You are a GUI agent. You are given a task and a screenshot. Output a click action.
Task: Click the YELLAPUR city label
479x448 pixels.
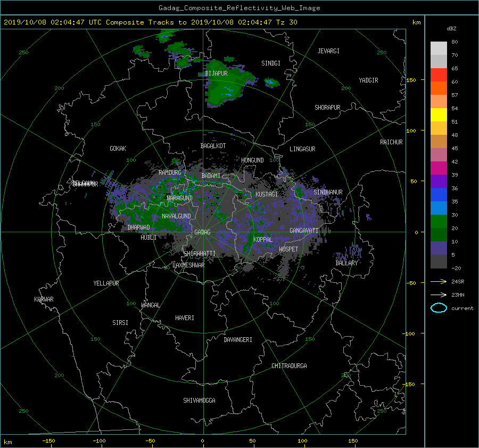point(106,283)
